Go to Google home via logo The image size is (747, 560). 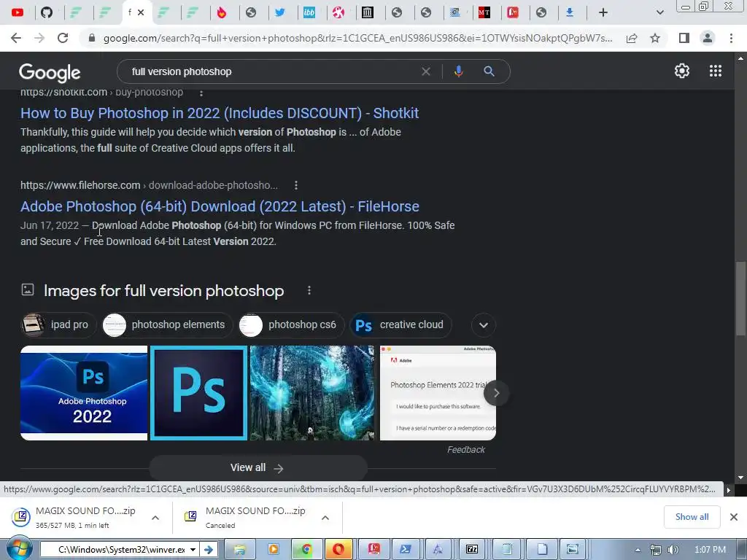pyautogui.click(x=50, y=72)
